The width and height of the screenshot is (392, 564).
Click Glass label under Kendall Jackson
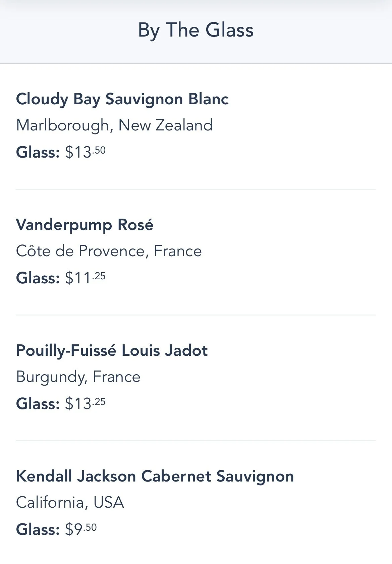point(38,529)
